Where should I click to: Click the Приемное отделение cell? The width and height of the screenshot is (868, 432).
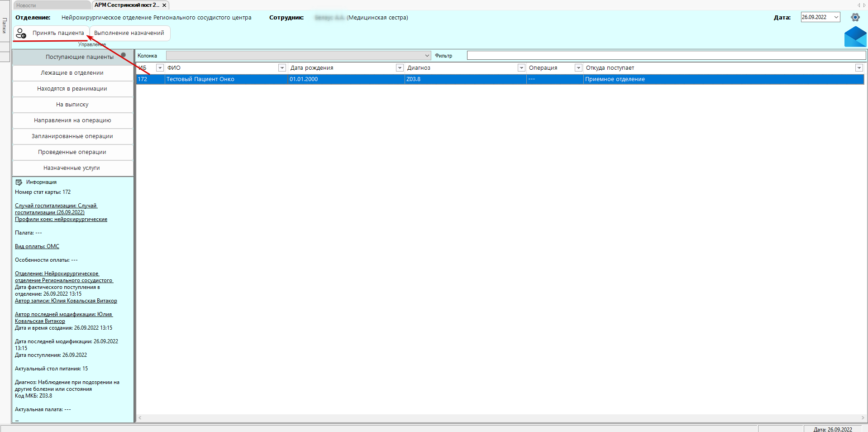[x=724, y=79]
